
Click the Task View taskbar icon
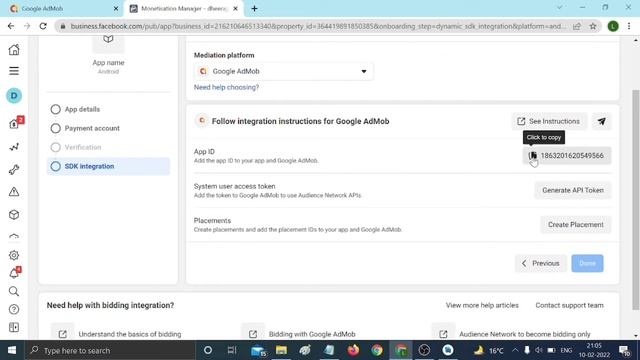[x=232, y=350]
